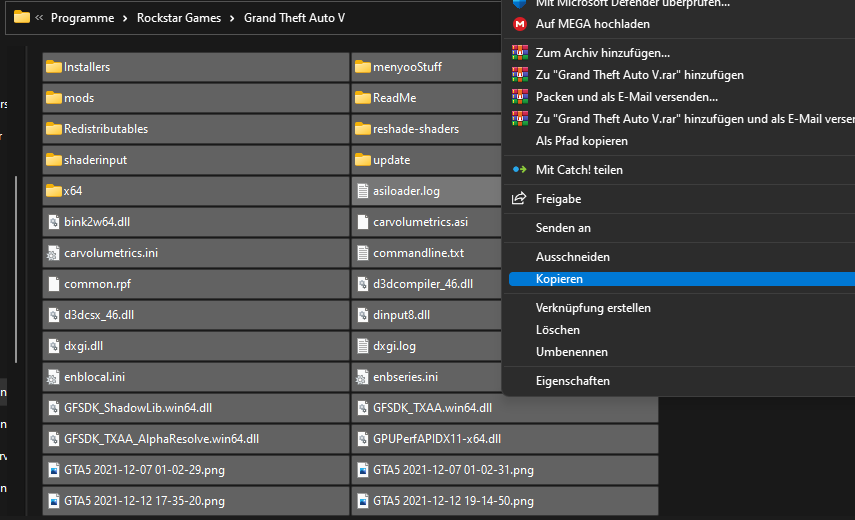
Task: Select the dxgi.dll file name
Action: tap(83, 346)
